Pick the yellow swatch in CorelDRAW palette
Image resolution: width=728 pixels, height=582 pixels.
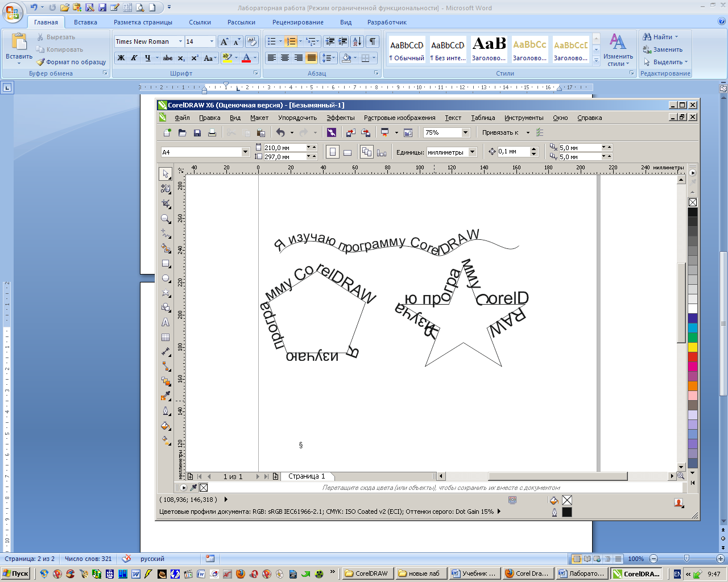[693, 347]
